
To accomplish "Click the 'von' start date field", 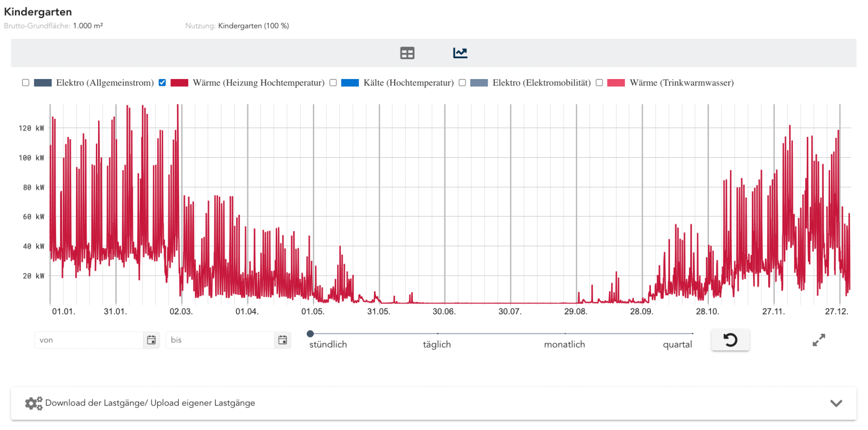I will coord(89,340).
